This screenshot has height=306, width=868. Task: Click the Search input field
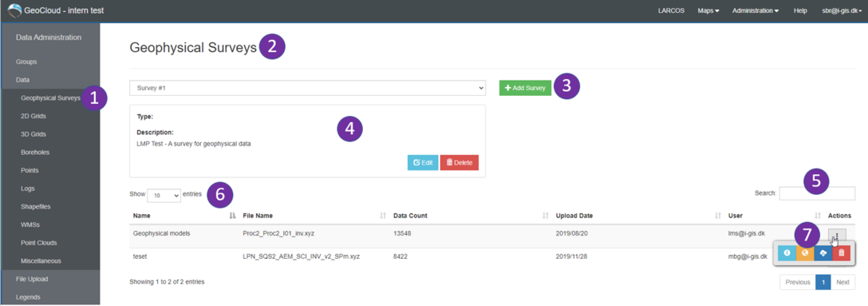pos(817,193)
